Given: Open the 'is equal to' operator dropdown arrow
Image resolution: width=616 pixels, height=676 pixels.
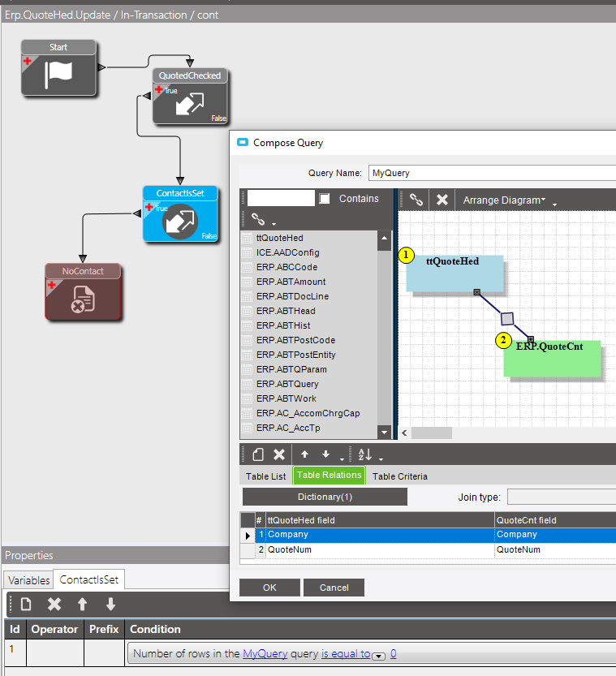Looking at the screenshot, I should coord(378,657).
